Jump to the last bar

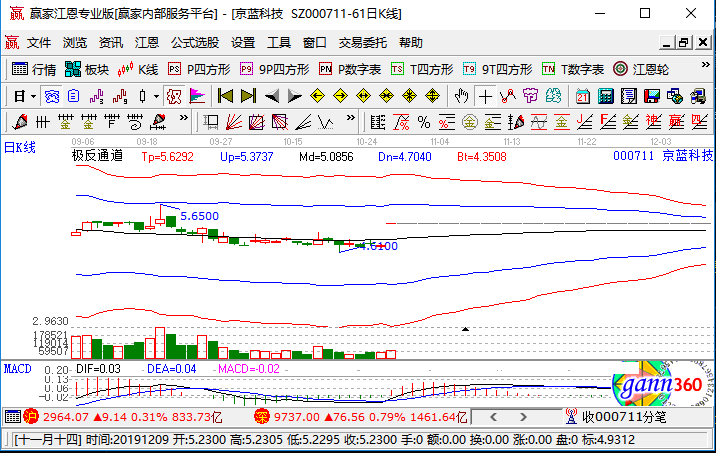click(x=248, y=96)
